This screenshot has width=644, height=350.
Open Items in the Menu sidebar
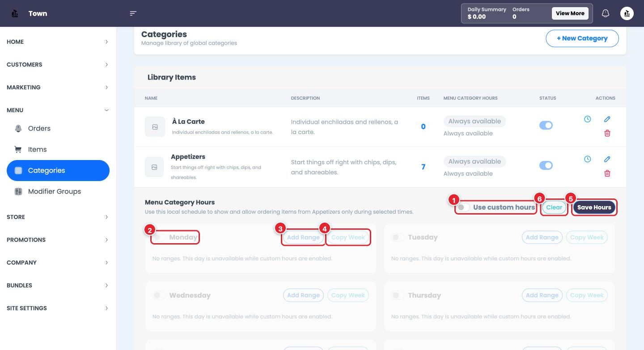58,149
